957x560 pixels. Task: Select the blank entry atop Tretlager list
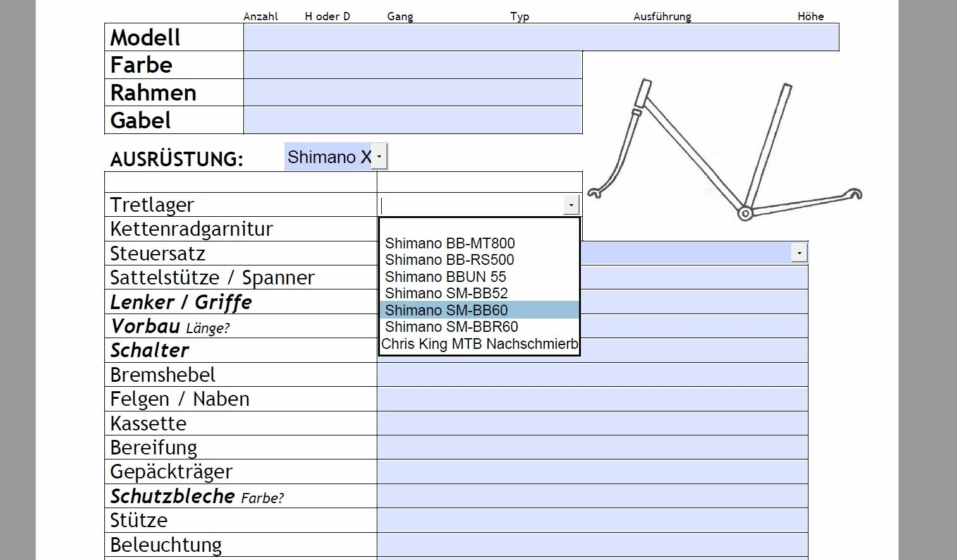coord(479,227)
